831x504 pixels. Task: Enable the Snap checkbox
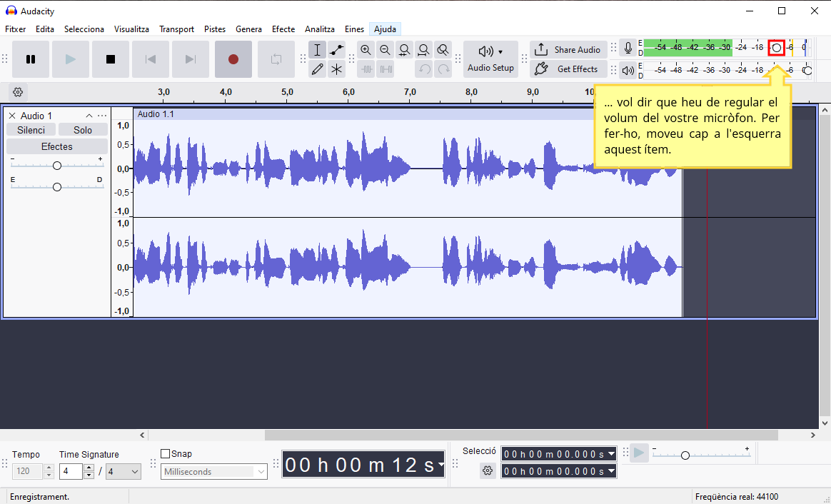166,453
